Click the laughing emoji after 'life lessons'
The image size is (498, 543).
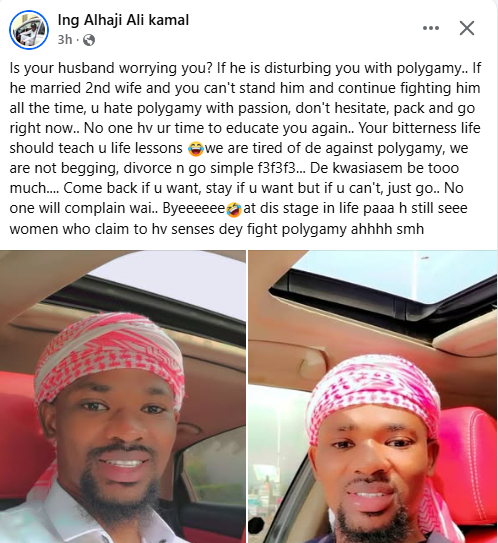pos(196,149)
